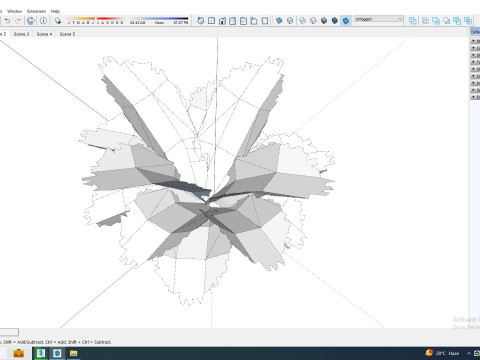This screenshot has width=480, height=360.
Task: Select the Iso view icon
Action: click(x=200, y=21)
